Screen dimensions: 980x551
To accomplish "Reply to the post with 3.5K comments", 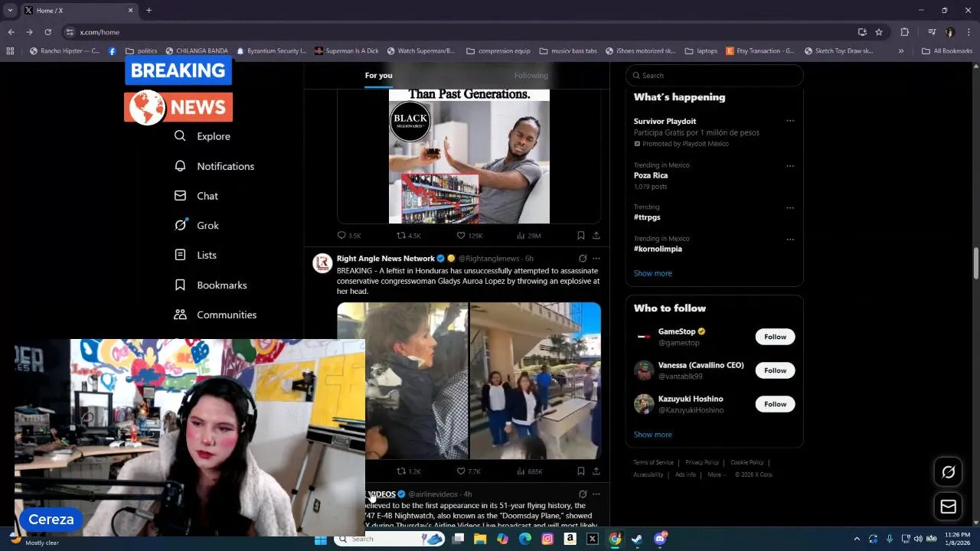I will (349, 236).
